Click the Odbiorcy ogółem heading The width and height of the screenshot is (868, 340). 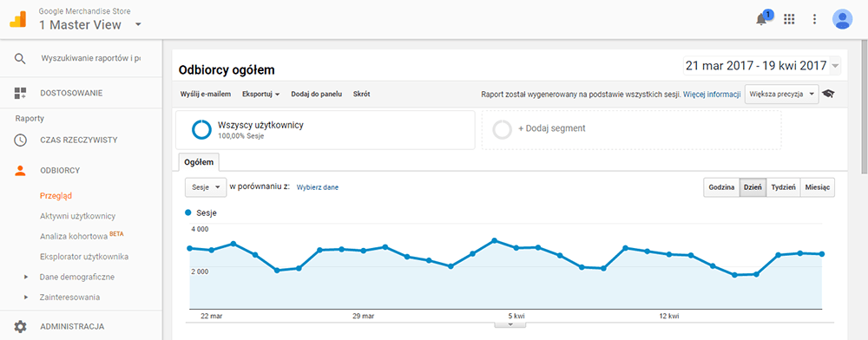(227, 70)
